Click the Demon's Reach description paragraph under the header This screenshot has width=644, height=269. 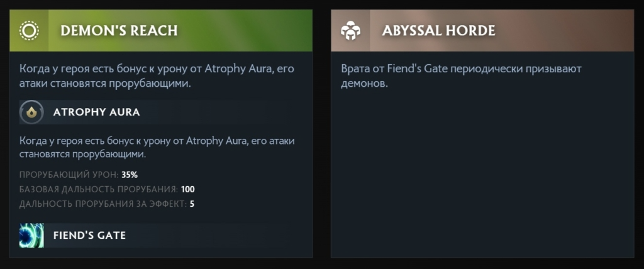point(157,75)
